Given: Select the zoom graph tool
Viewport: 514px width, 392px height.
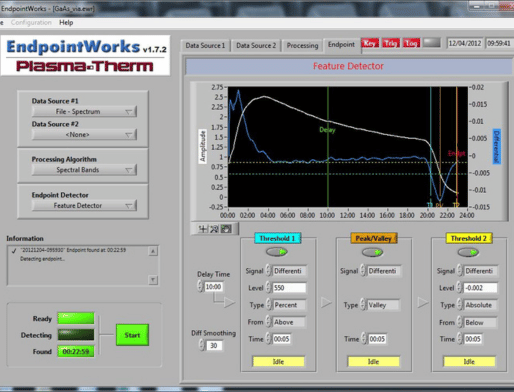Looking at the screenshot, I should pos(214,229).
